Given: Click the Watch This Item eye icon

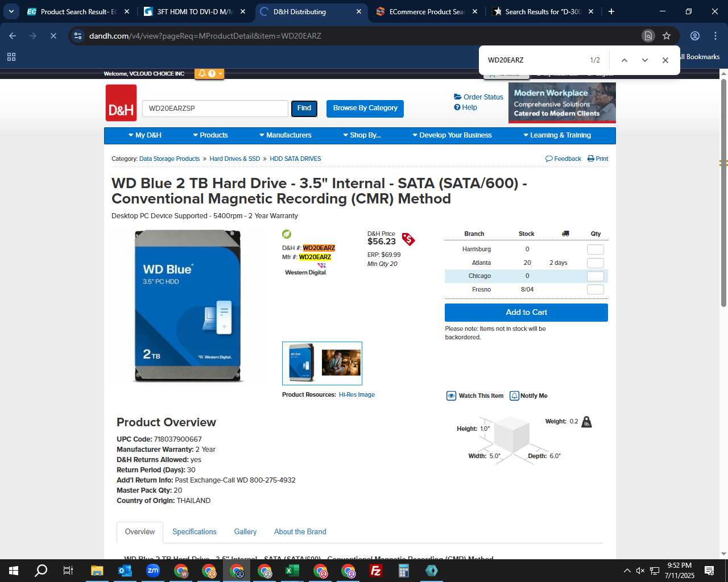Looking at the screenshot, I should 452,396.
